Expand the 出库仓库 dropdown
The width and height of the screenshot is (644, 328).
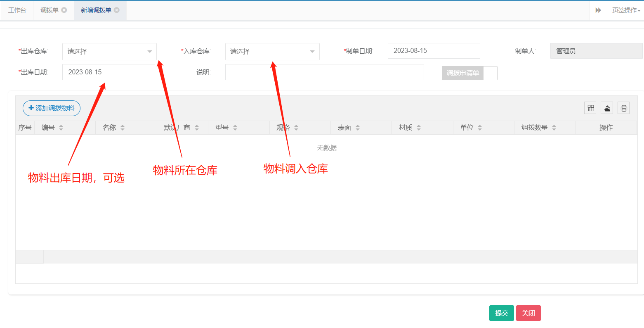pyautogui.click(x=109, y=52)
